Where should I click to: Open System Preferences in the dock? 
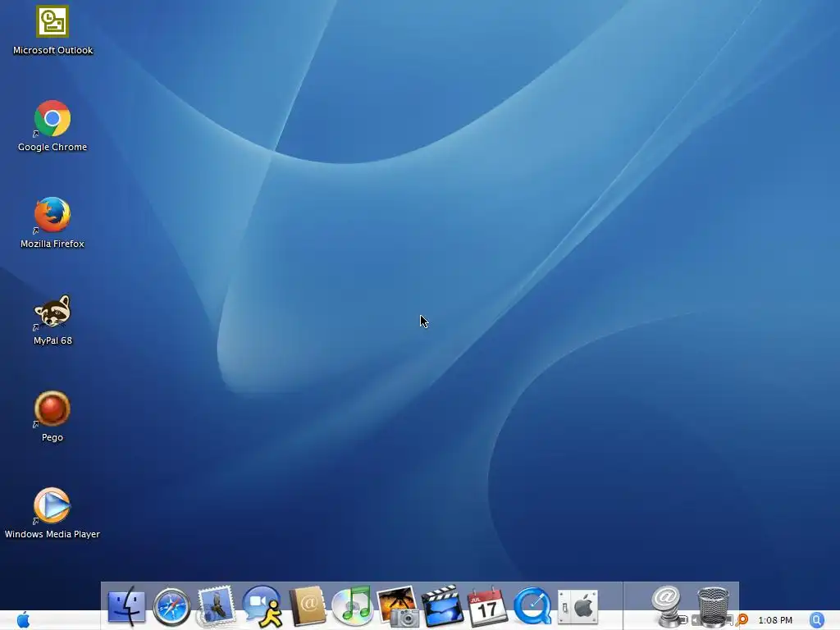pyautogui.click(x=577, y=607)
